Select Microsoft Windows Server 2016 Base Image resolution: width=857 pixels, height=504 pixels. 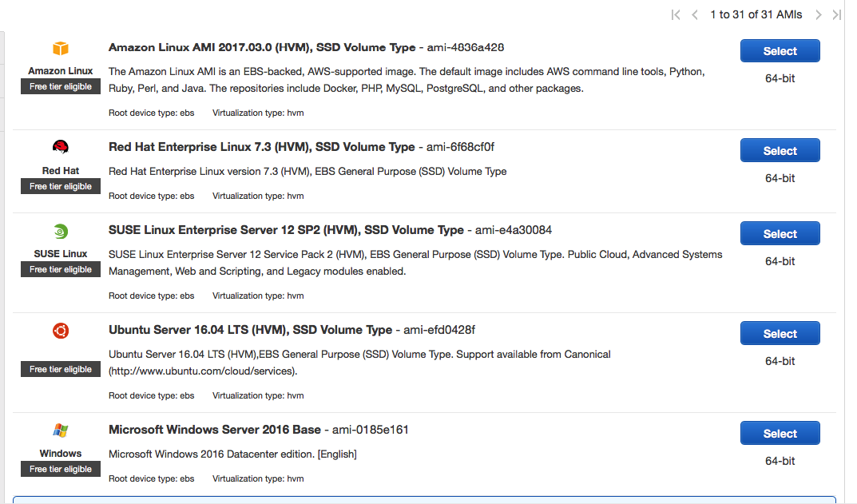coord(780,433)
